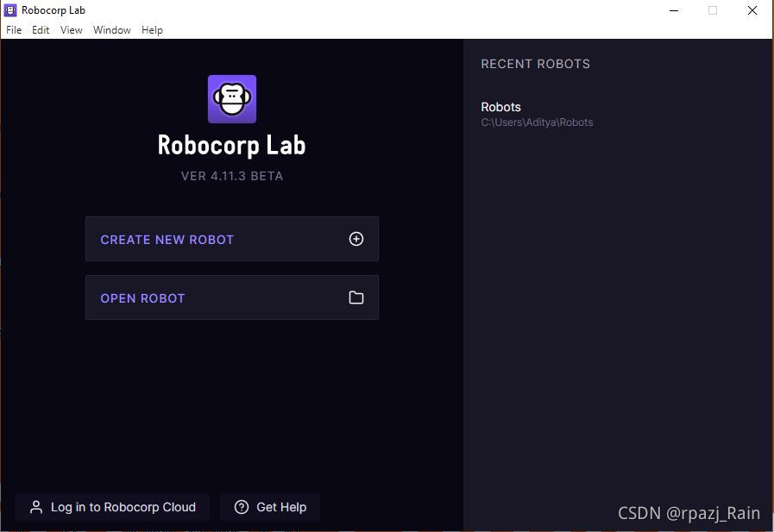The image size is (774, 532).
Task: Open the recent robot named Robots
Action: coord(501,107)
